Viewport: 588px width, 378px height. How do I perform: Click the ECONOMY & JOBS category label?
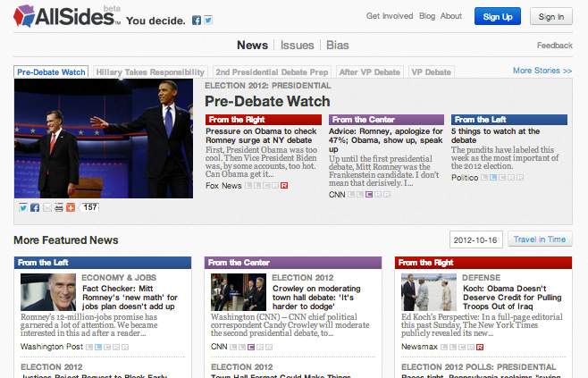[119, 278]
